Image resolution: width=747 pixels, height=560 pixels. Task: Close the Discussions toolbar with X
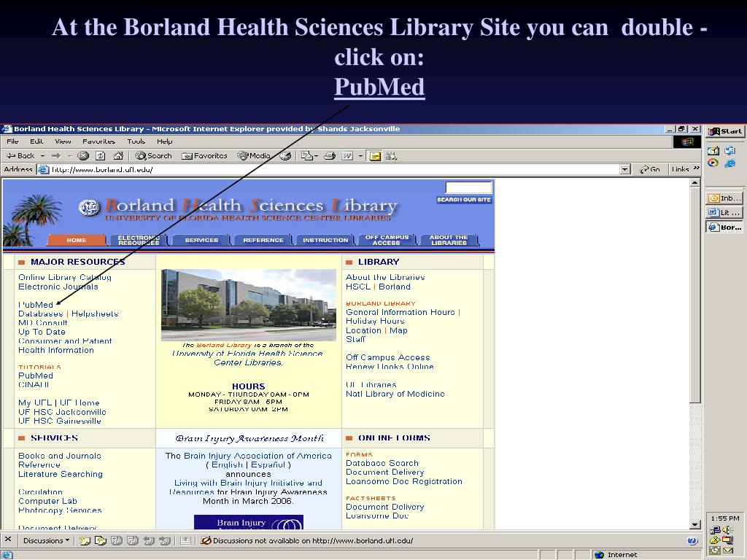tap(8, 540)
